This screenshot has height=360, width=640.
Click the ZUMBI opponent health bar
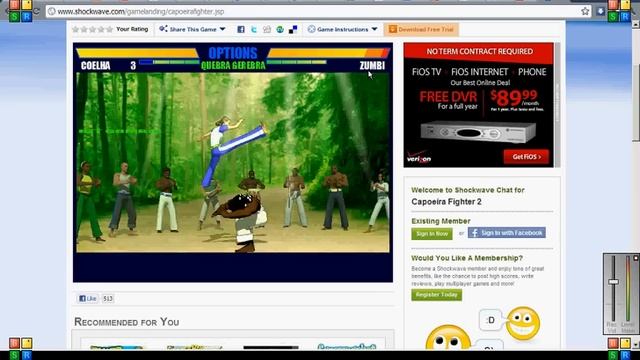tap(329, 53)
